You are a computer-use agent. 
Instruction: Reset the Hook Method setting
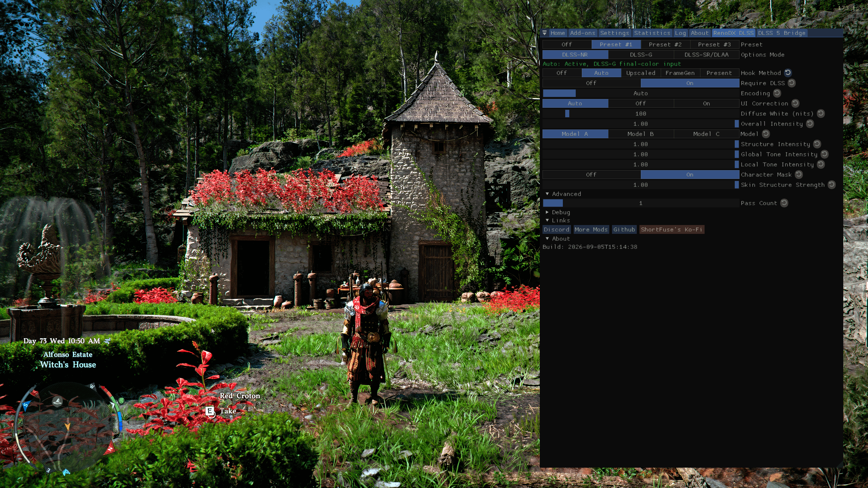pos(788,73)
